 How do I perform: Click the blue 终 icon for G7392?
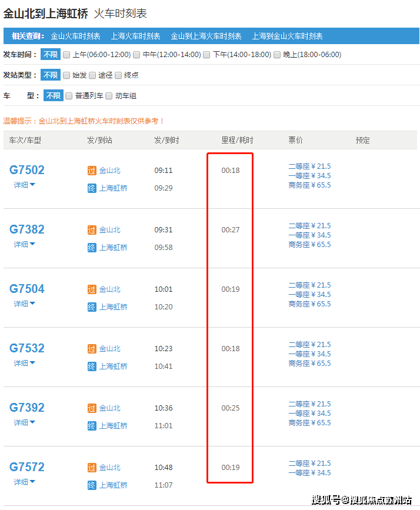click(x=91, y=426)
